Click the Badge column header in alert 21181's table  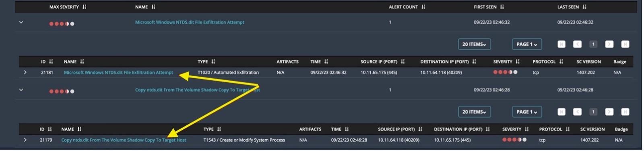coord(619,61)
